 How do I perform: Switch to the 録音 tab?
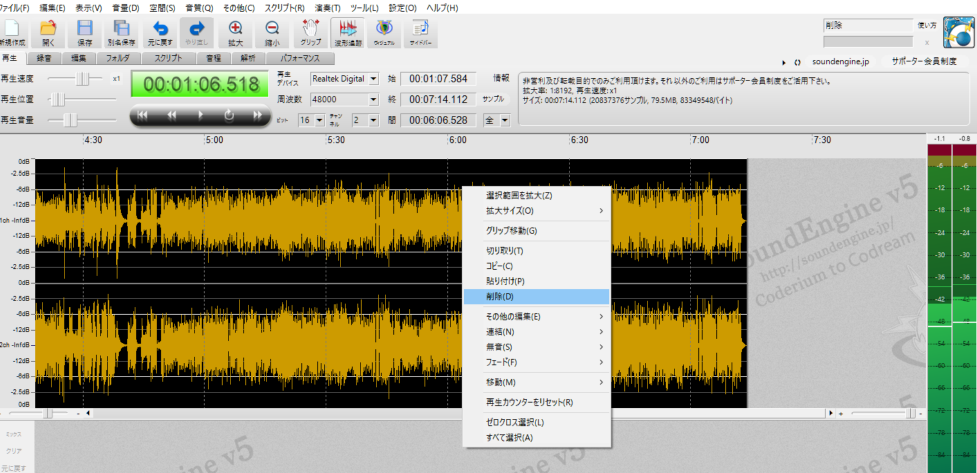44,59
